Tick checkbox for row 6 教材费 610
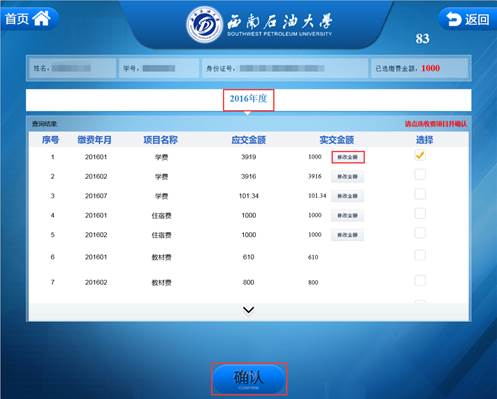The width and height of the screenshot is (497, 399). point(420,255)
